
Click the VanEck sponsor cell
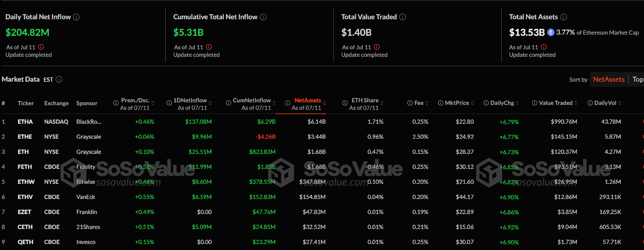pyautogui.click(x=86, y=197)
